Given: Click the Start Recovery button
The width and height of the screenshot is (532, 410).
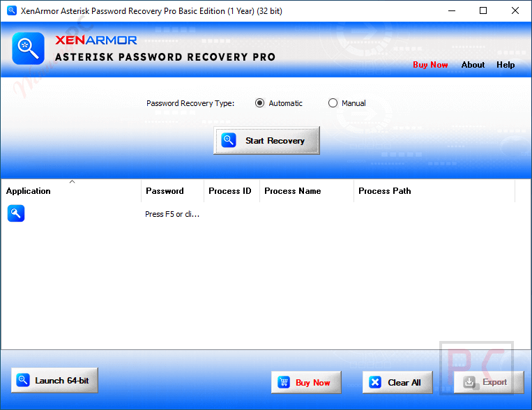Looking at the screenshot, I should 266,141.
